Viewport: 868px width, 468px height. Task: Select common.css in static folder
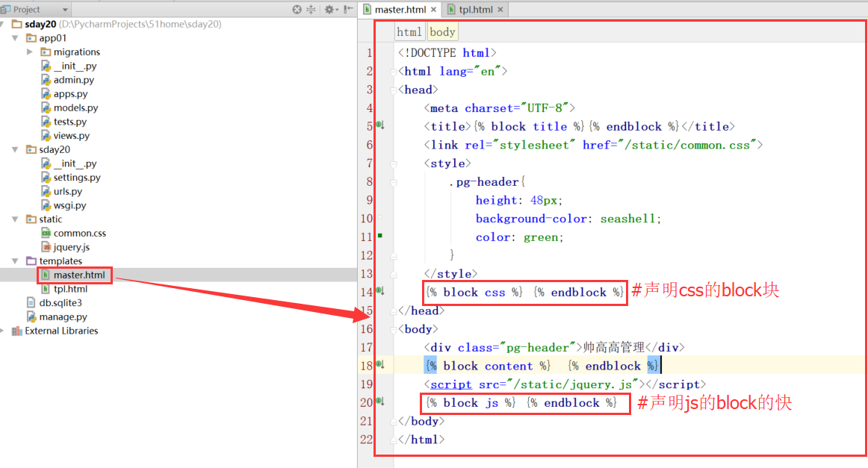[79, 233]
